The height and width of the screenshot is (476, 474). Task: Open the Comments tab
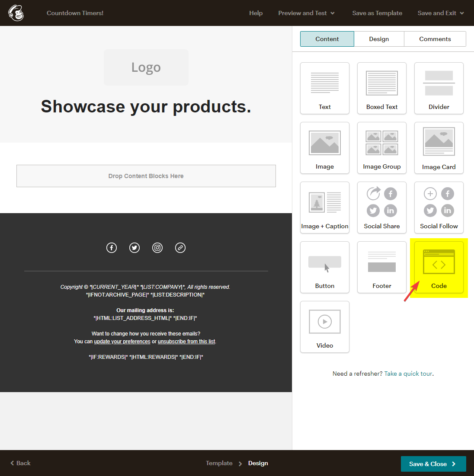point(435,39)
